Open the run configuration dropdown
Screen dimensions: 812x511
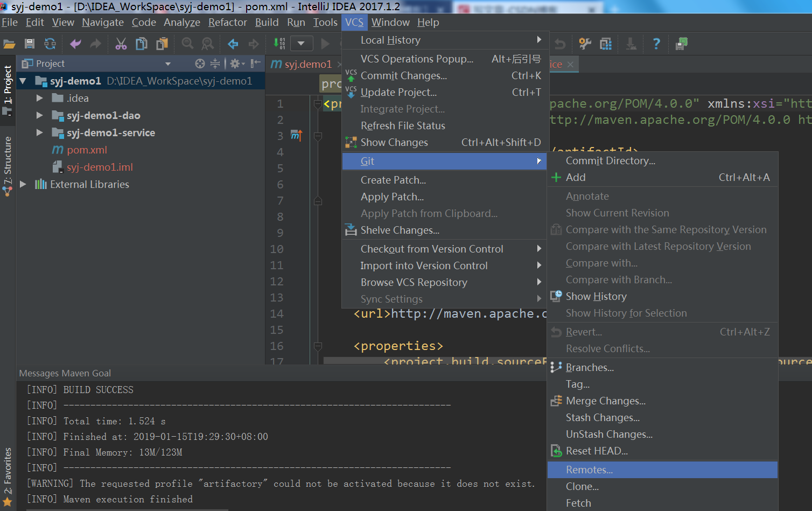(302, 44)
